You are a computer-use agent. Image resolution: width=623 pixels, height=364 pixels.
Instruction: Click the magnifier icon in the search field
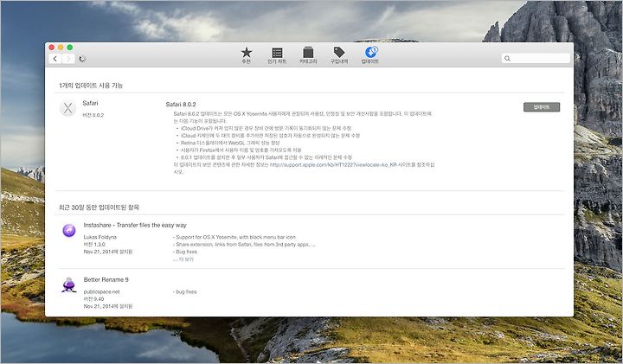[x=507, y=58]
